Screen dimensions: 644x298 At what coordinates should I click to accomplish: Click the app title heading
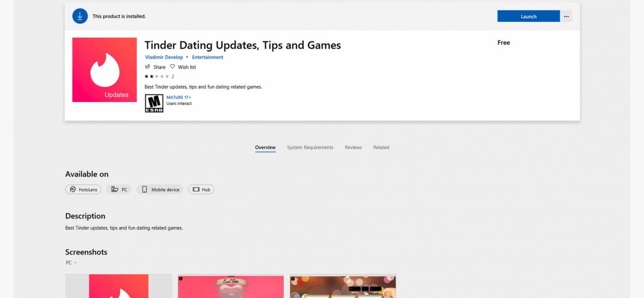click(x=243, y=45)
